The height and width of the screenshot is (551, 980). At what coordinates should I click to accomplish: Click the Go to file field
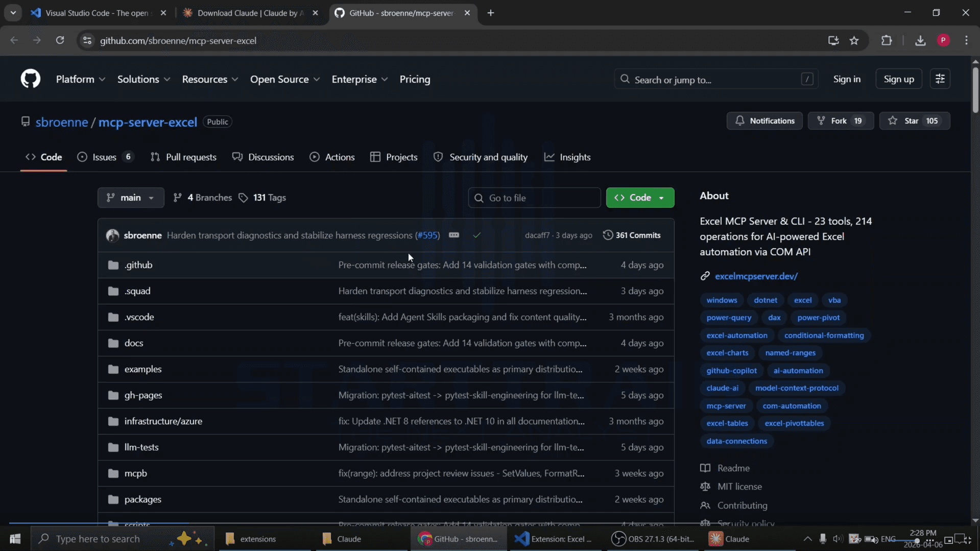534,198
